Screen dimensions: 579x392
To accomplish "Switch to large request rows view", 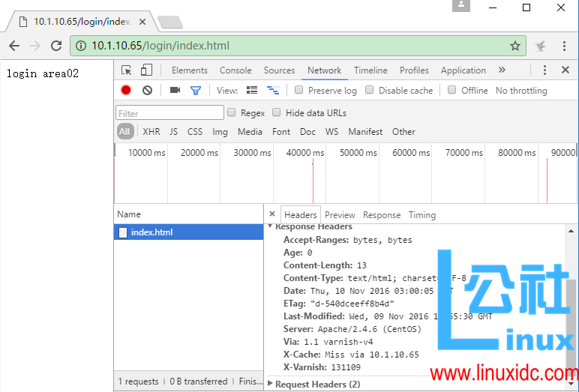I will 252,90.
